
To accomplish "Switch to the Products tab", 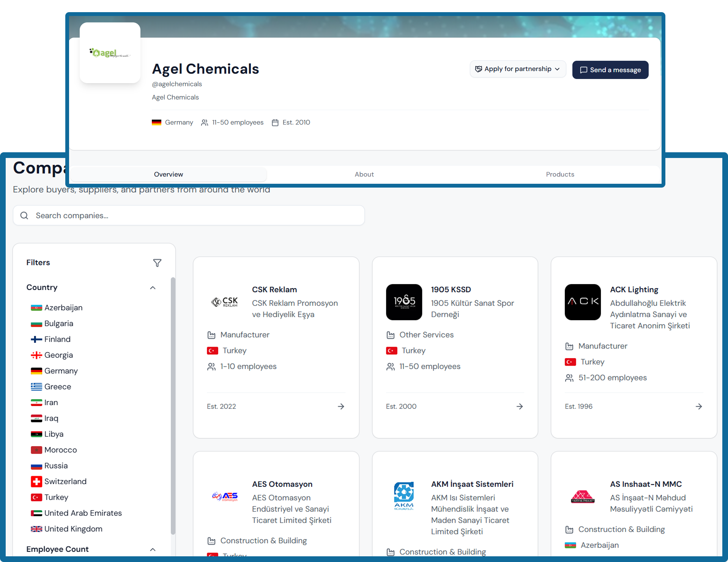I will 560,174.
